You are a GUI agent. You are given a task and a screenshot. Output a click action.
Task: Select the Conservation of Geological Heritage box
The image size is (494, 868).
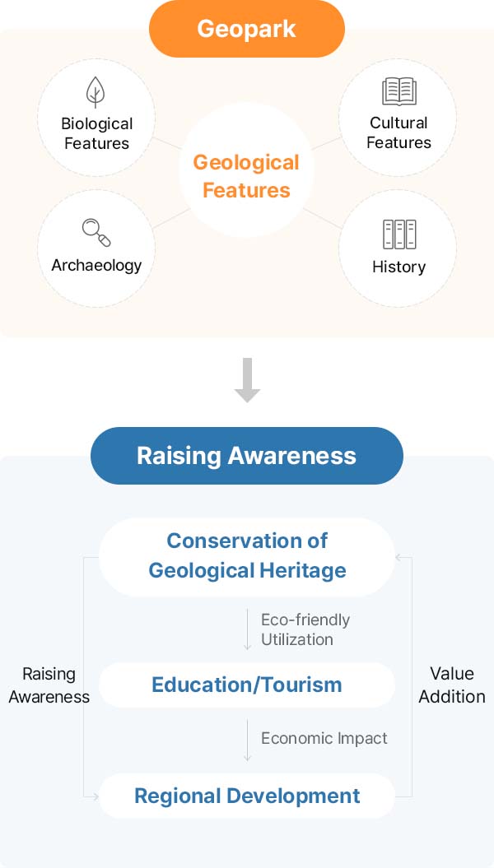[x=247, y=556]
